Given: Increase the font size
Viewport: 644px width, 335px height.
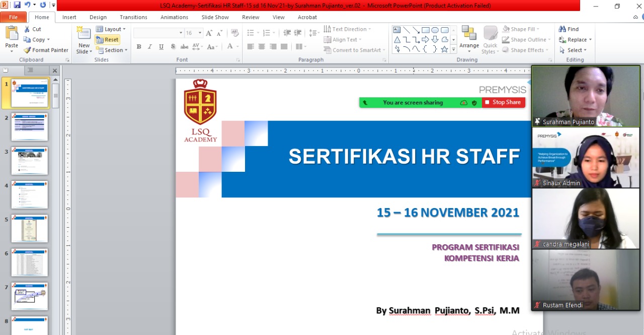Looking at the screenshot, I should (209, 33).
